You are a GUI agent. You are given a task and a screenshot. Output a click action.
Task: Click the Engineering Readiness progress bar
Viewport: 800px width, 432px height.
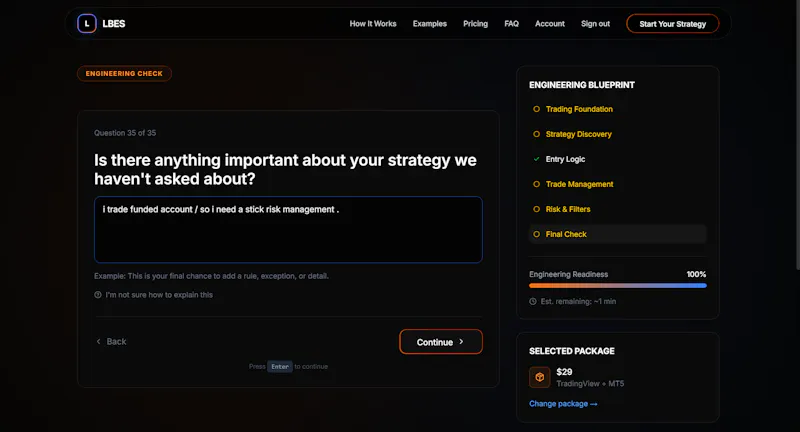(618, 286)
